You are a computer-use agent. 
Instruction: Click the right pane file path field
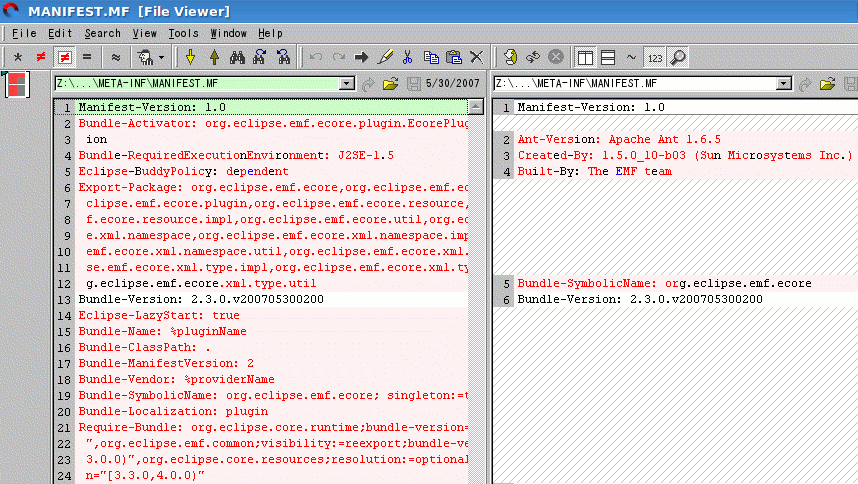636,84
